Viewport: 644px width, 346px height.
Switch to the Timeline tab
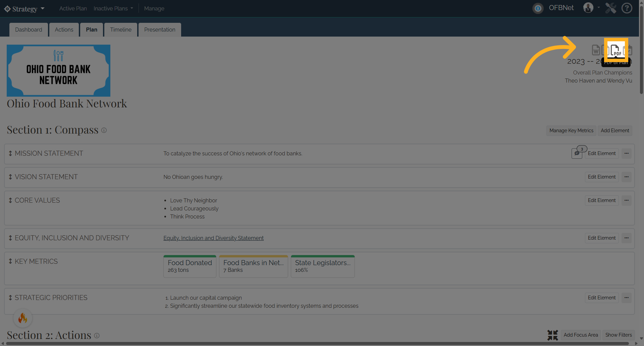pos(121,30)
